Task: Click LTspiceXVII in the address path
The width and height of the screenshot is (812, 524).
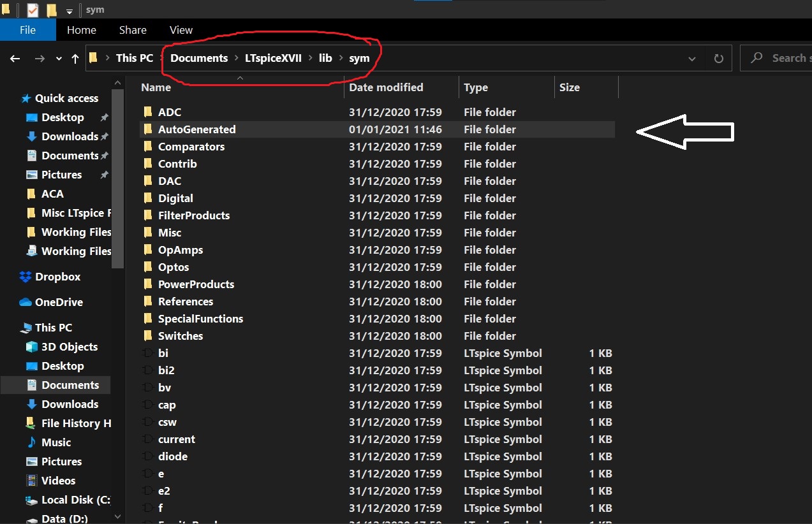Action: [273, 58]
